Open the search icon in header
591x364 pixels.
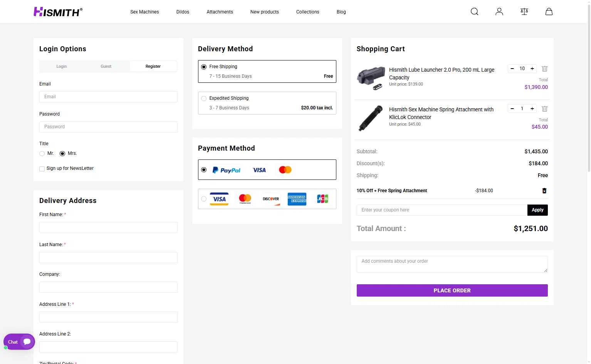pyautogui.click(x=475, y=12)
